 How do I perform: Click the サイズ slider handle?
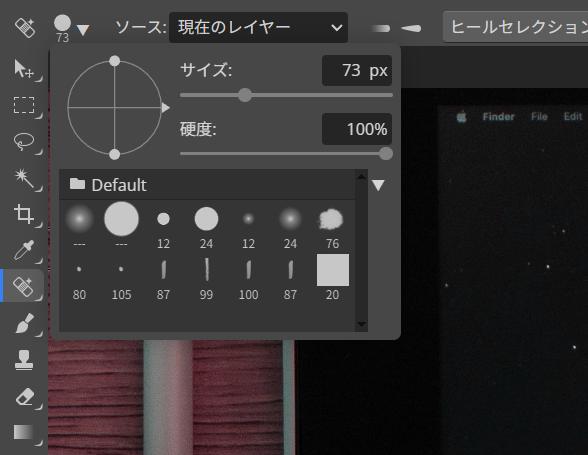click(245, 95)
